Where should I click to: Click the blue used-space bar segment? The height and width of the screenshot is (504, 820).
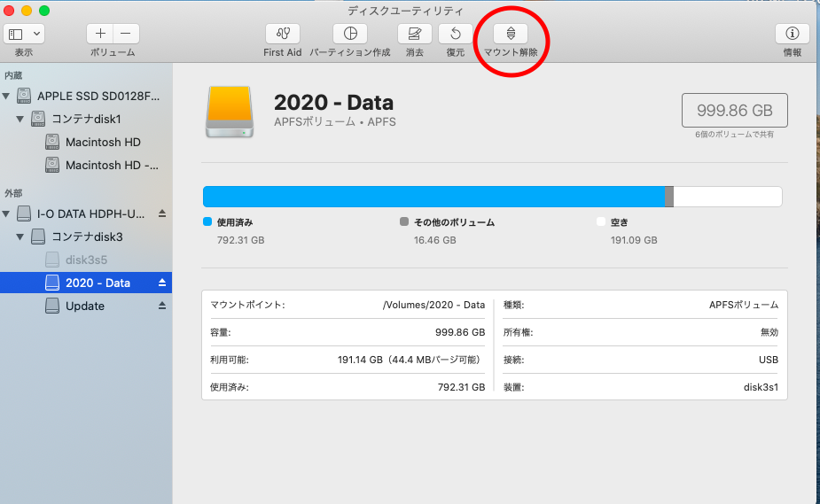tap(433, 197)
